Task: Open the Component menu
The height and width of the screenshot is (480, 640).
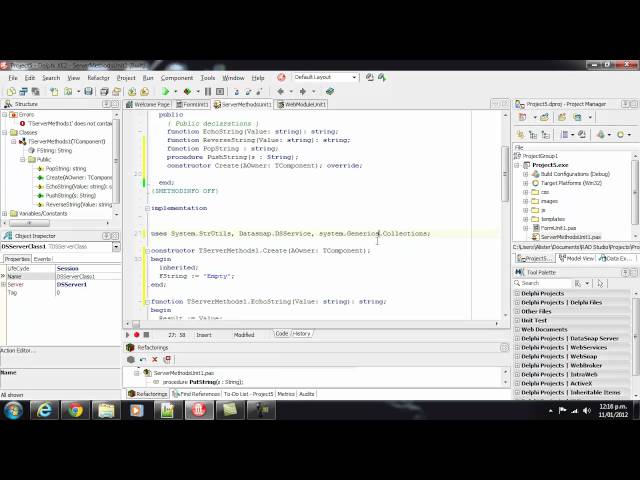Action: coord(177,78)
